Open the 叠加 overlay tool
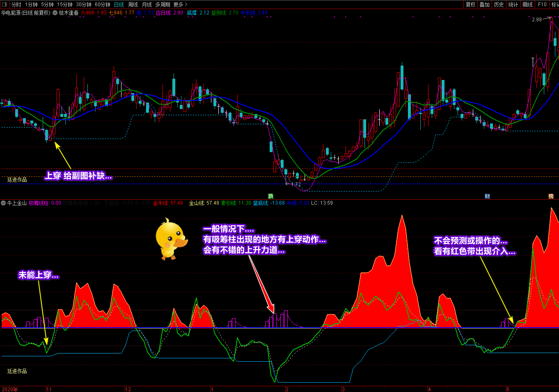The height and width of the screenshot is (392, 559). tap(484, 5)
